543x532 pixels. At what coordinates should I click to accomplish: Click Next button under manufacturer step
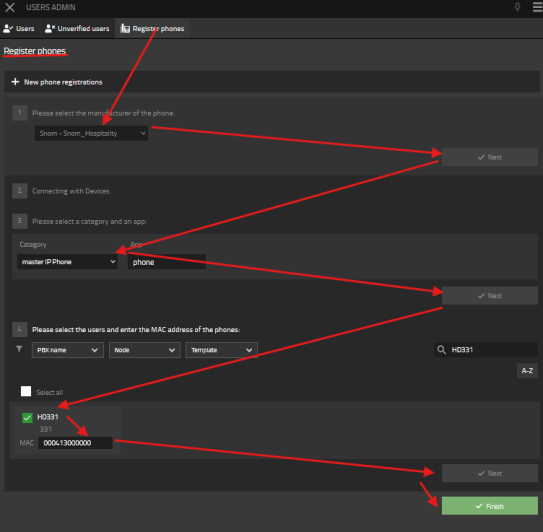pyautogui.click(x=490, y=157)
